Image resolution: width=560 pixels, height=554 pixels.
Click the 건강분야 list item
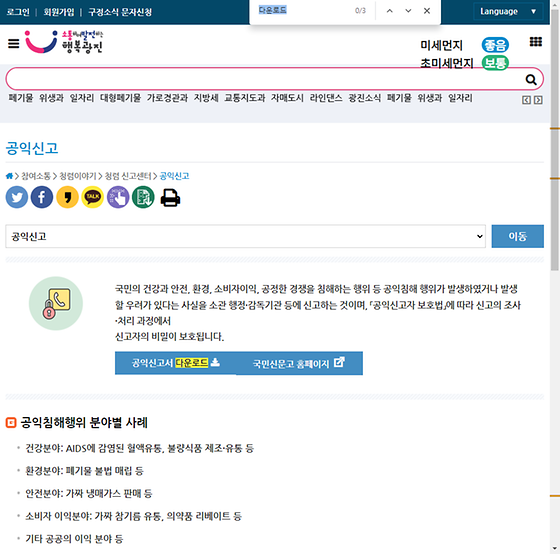tap(139, 448)
